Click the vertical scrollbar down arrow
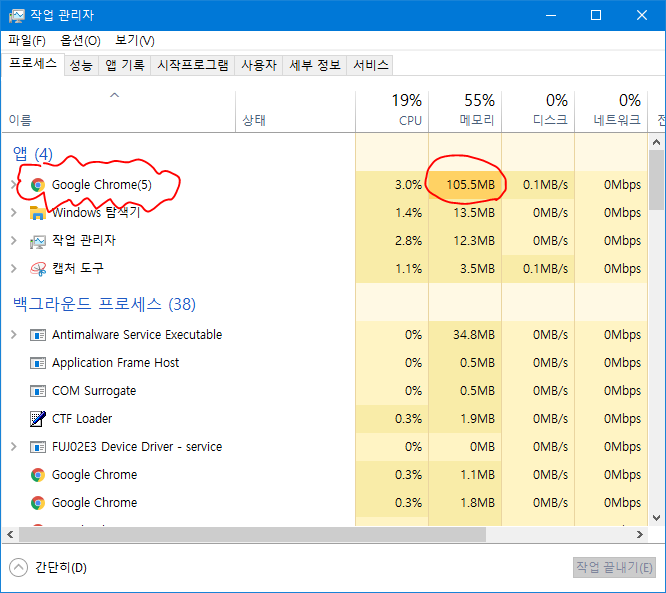 click(x=656, y=518)
